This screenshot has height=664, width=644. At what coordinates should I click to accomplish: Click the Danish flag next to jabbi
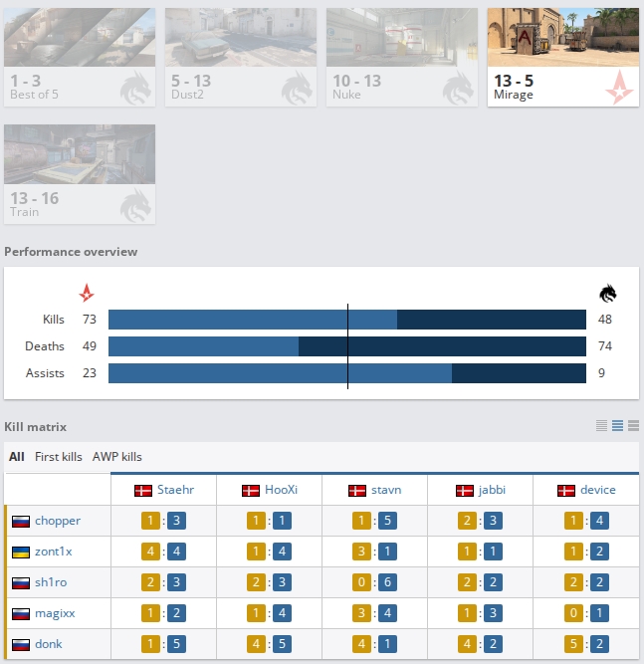(x=465, y=491)
